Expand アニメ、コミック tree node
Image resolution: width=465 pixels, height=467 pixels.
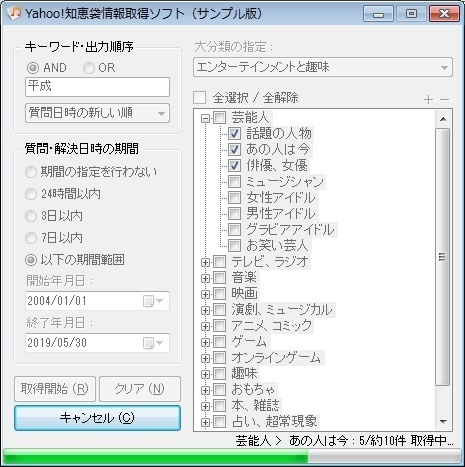205,326
